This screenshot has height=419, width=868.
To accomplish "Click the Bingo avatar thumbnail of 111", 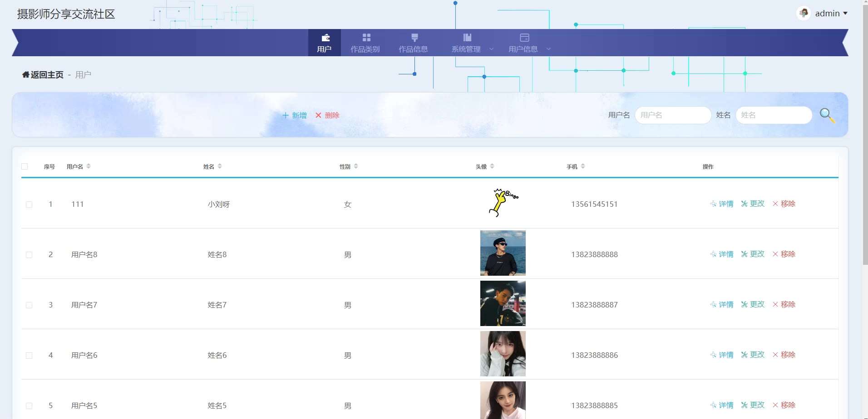I will point(503,203).
